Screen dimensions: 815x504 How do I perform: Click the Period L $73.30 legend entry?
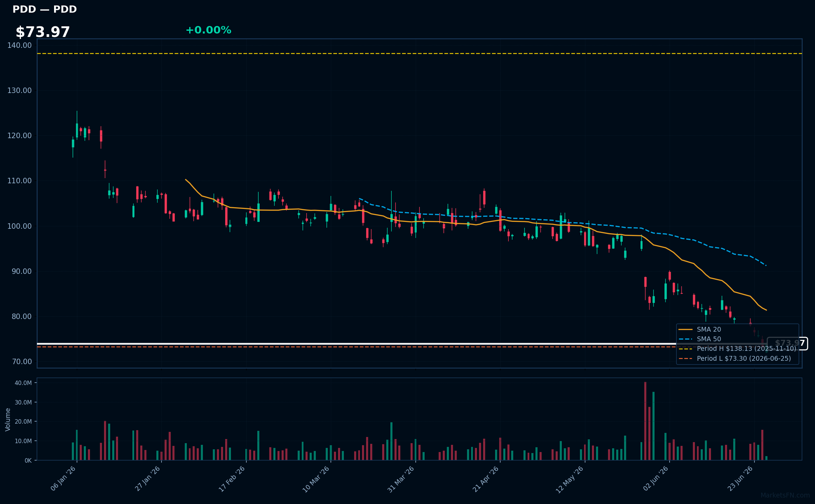[x=735, y=358]
